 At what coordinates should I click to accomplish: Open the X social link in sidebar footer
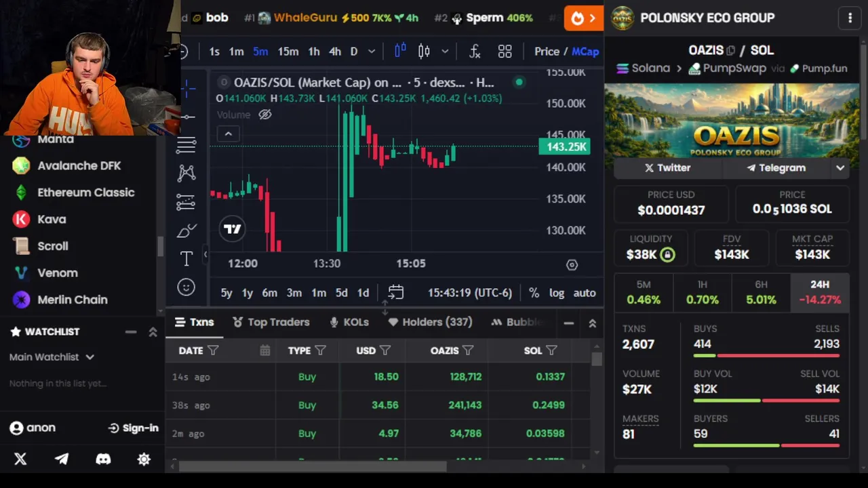pyautogui.click(x=20, y=459)
